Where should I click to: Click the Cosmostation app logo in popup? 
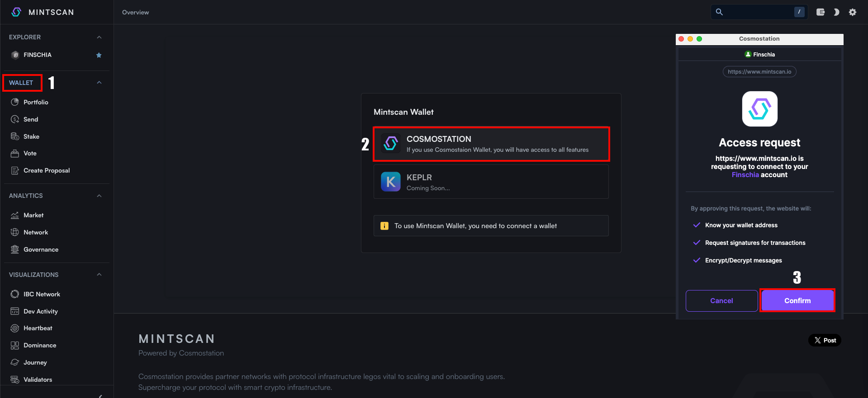[x=760, y=109]
